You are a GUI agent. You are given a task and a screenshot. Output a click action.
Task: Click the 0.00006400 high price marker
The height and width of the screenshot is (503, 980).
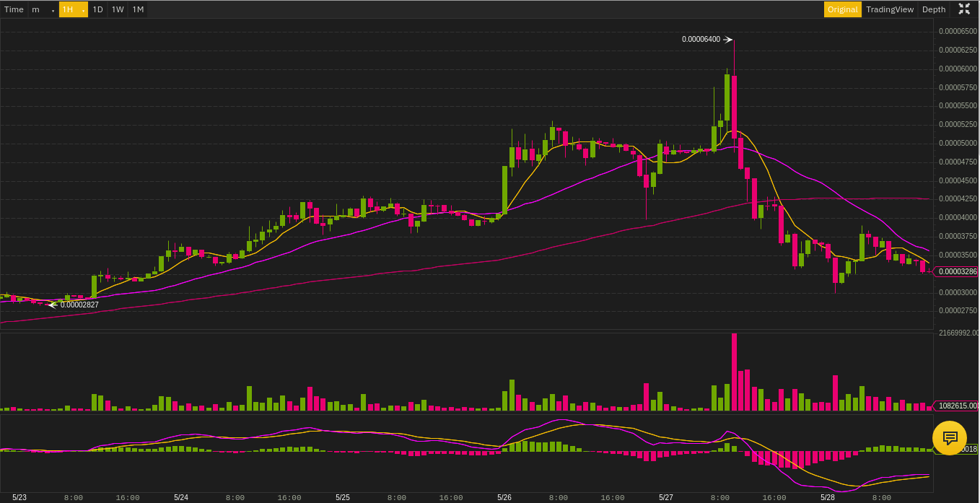(701, 40)
